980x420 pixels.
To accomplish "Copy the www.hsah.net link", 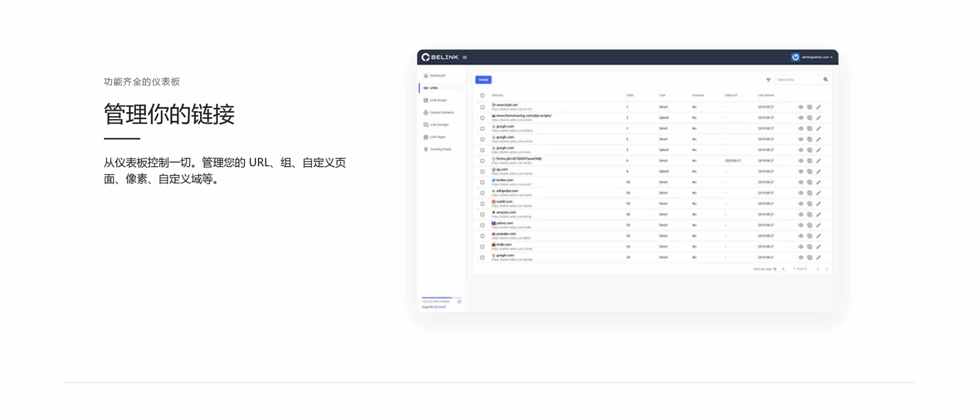I will [x=810, y=107].
